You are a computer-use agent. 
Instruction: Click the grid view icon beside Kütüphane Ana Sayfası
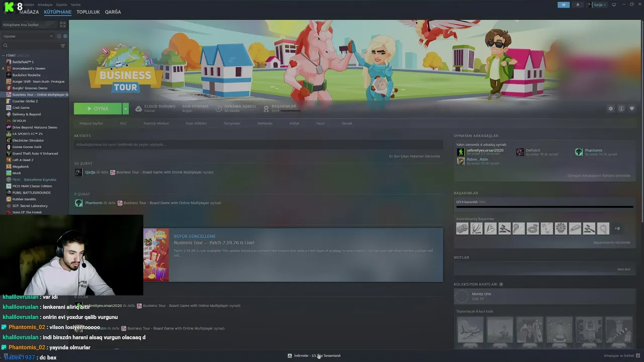(x=63, y=24)
